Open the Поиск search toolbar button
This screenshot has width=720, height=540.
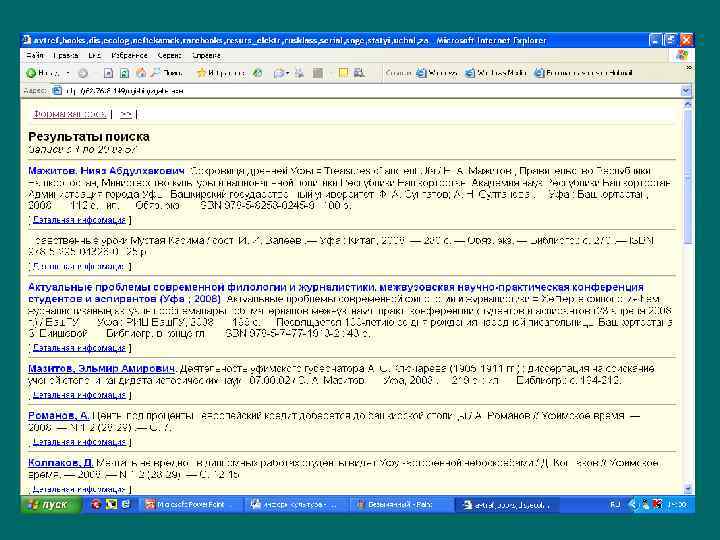coord(167,73)
